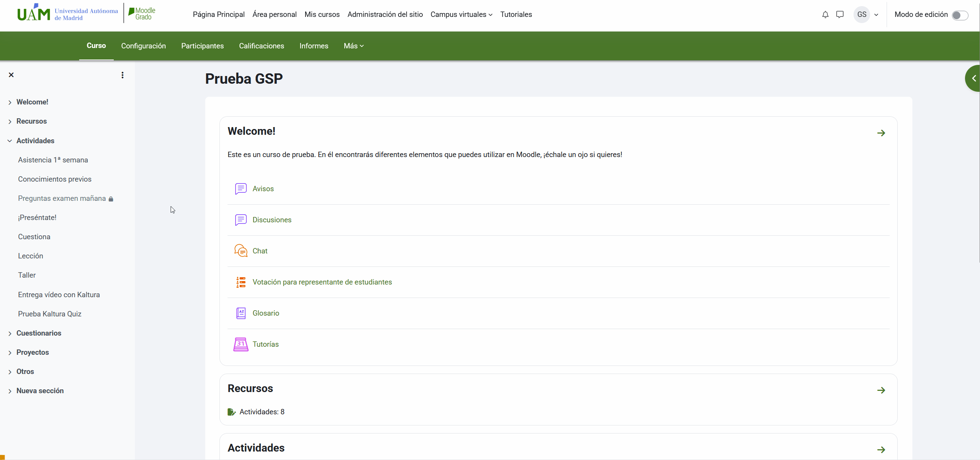Select Preguntas examen mañana in course index
Viewport: 980px width, 460px height.
point(62,198)
